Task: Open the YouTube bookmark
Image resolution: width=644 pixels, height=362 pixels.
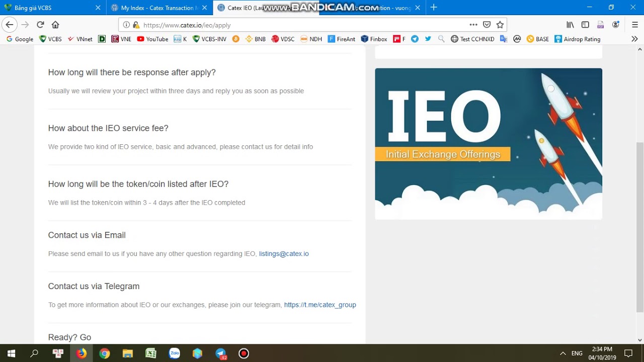Action: (152, 39)
